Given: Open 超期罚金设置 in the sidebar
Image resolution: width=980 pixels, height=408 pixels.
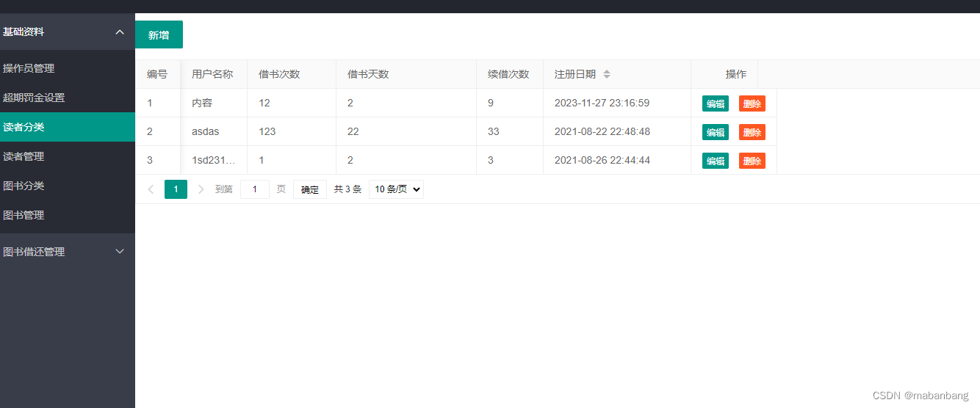Looking at the screenshot, I should (x=68, y=98).
